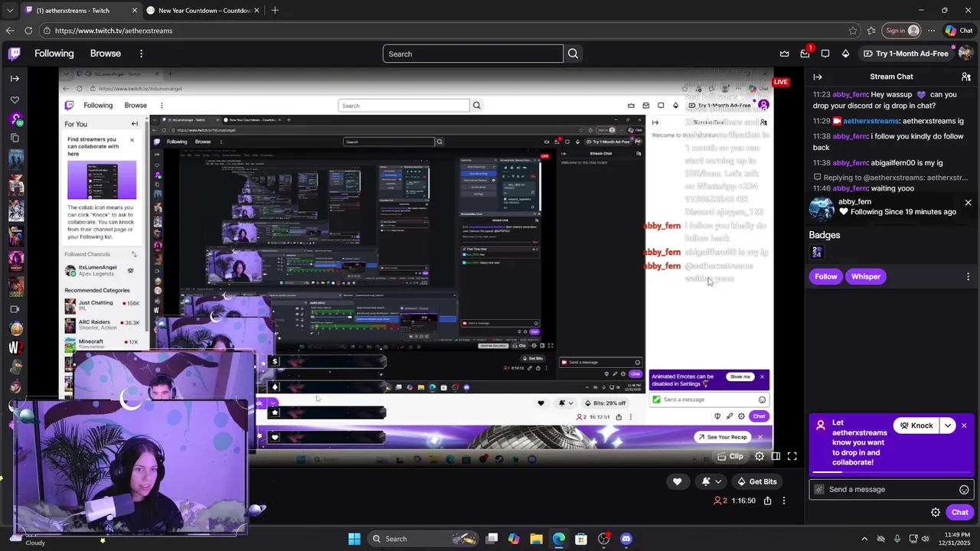The width and height of the screenshot is (980, 551).
Task: Dismiss the Knock collaboration banner
Action: (964, 425)
